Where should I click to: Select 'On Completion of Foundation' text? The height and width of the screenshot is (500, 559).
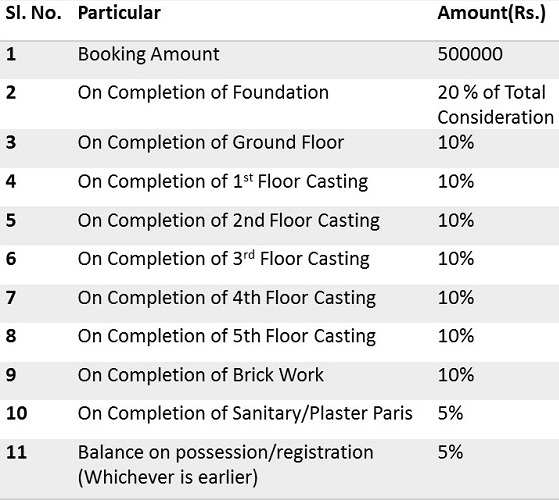203,93
